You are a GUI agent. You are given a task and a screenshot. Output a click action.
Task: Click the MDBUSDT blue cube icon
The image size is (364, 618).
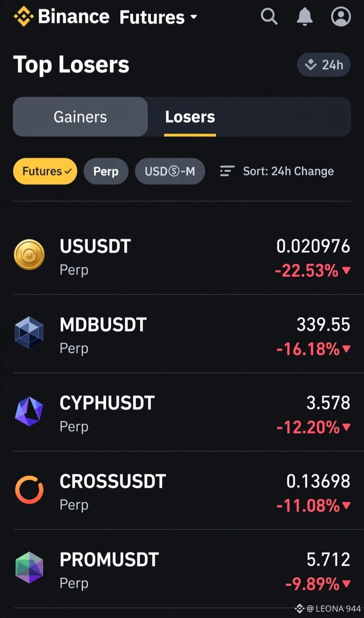[29, 333]
